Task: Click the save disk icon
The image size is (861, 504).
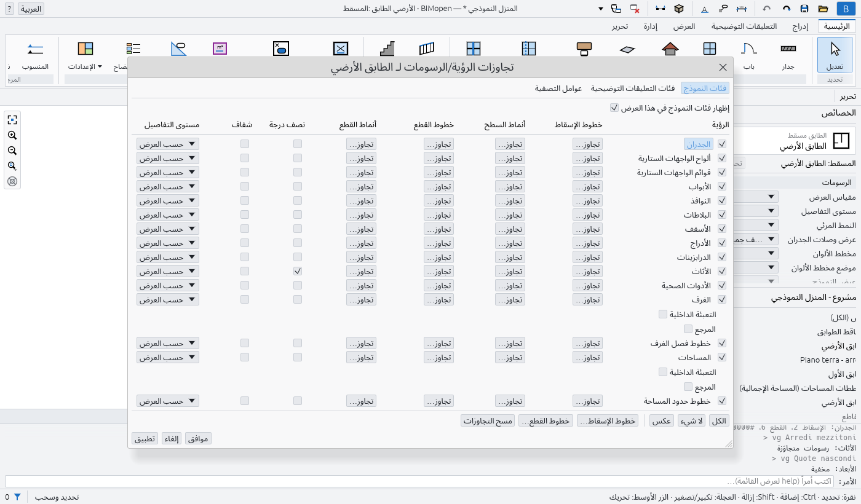Action: click(804, 9)
